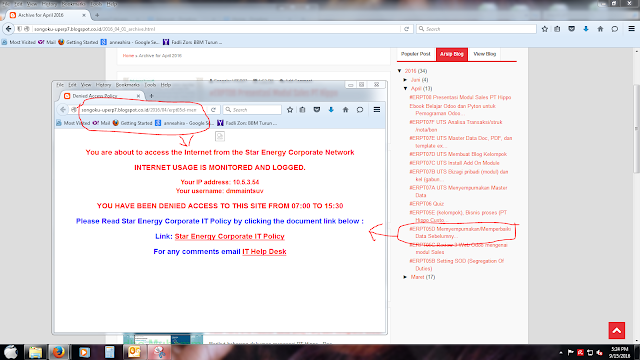Open chat bubble icon in main browser toolbar
640x360 pixels.
(x=615, y=29)
